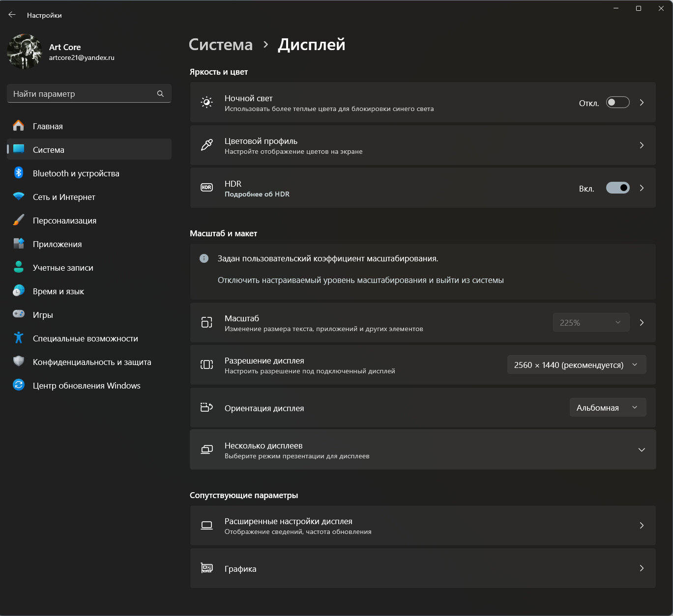Focus the 'Найти параметр' search field
The height and width of the screenshot is (616, 673).
tap(89, 93)
